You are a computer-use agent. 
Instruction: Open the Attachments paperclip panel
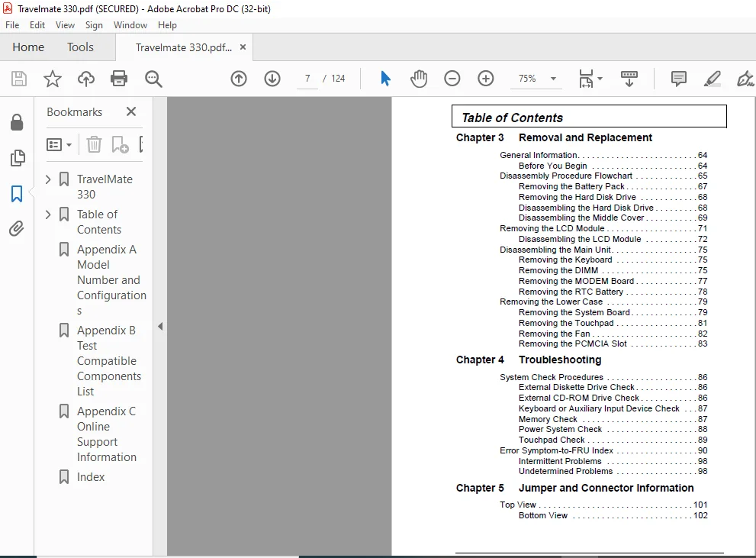tap(17, 228)
